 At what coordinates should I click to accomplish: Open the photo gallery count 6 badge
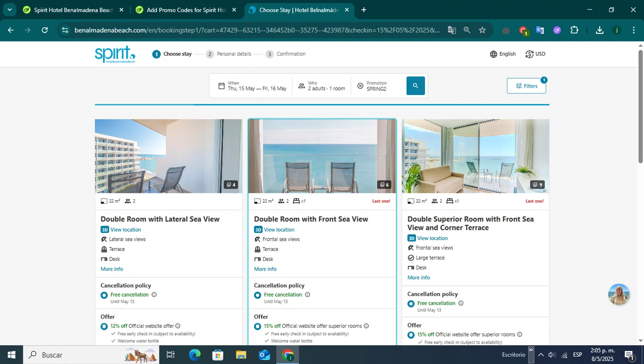(x=384, y=185)
